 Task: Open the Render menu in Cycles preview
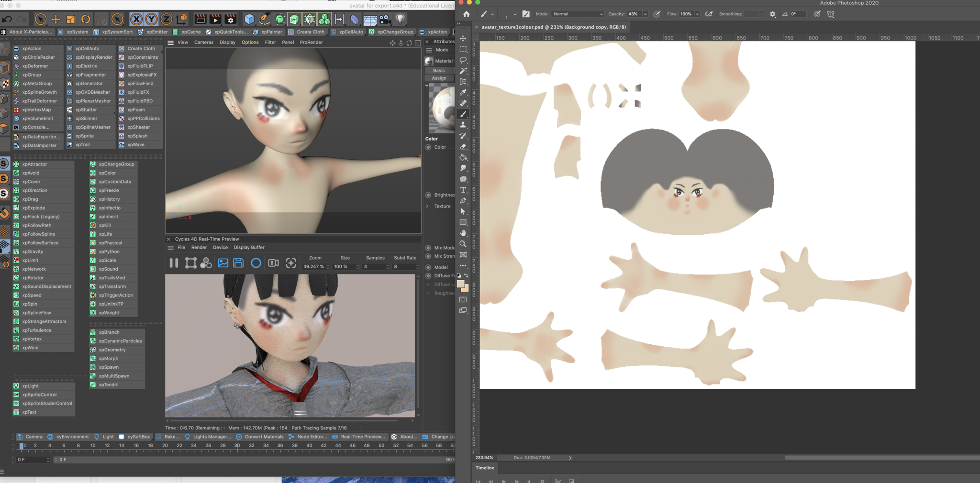point(199,248)
